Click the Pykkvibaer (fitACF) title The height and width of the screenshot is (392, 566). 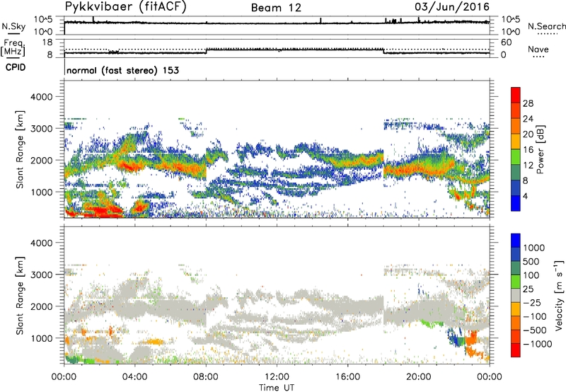coord(126,6)
